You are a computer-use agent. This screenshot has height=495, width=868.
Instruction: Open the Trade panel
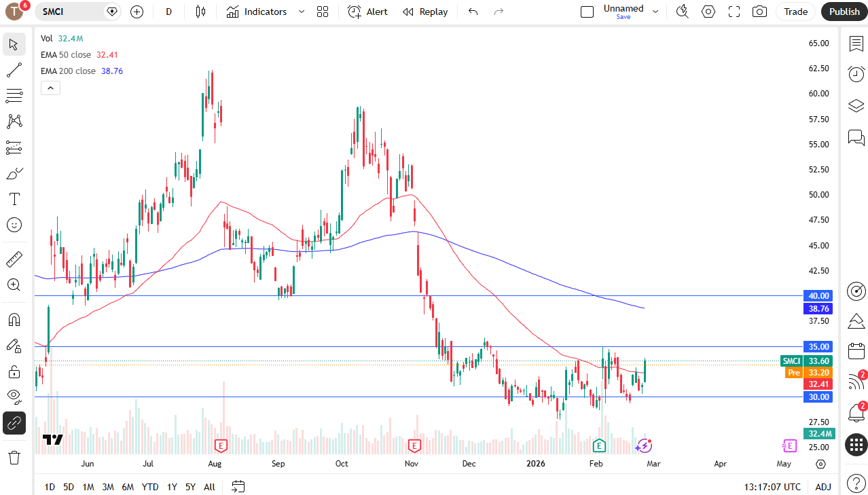click(x=796, y=12)
